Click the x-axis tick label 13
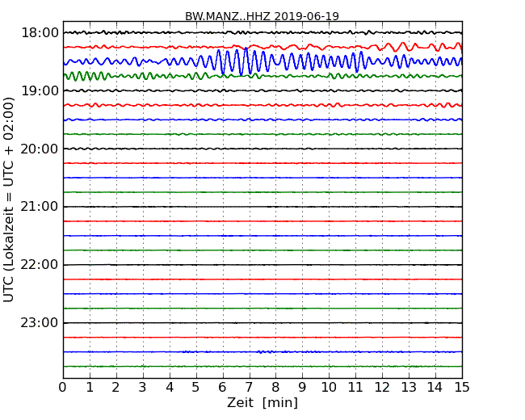 tap(409, 388)
